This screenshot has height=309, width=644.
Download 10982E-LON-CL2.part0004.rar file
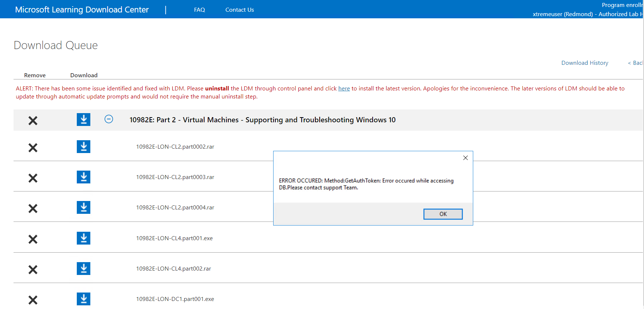83,208
